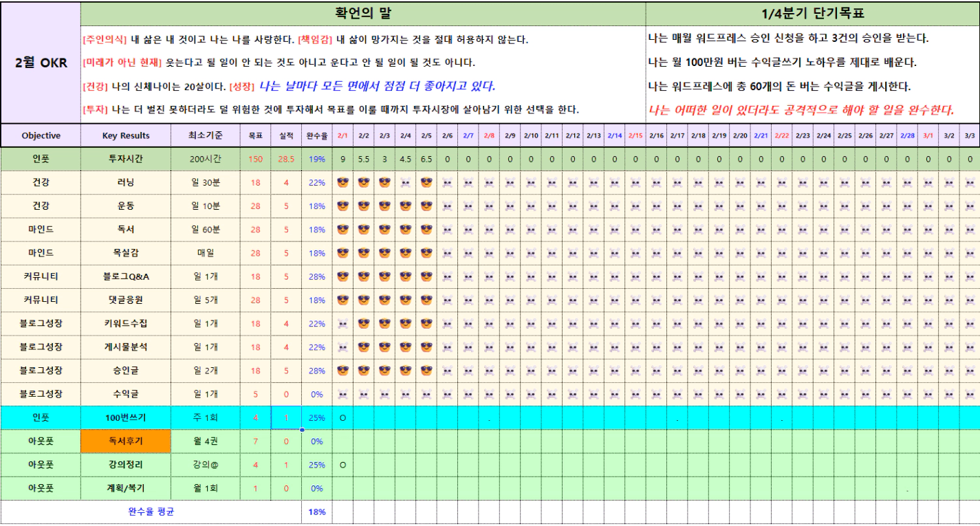Select the 'Objective' column header
The height and width of the screenshot is (526, 980).
point(41,135)
